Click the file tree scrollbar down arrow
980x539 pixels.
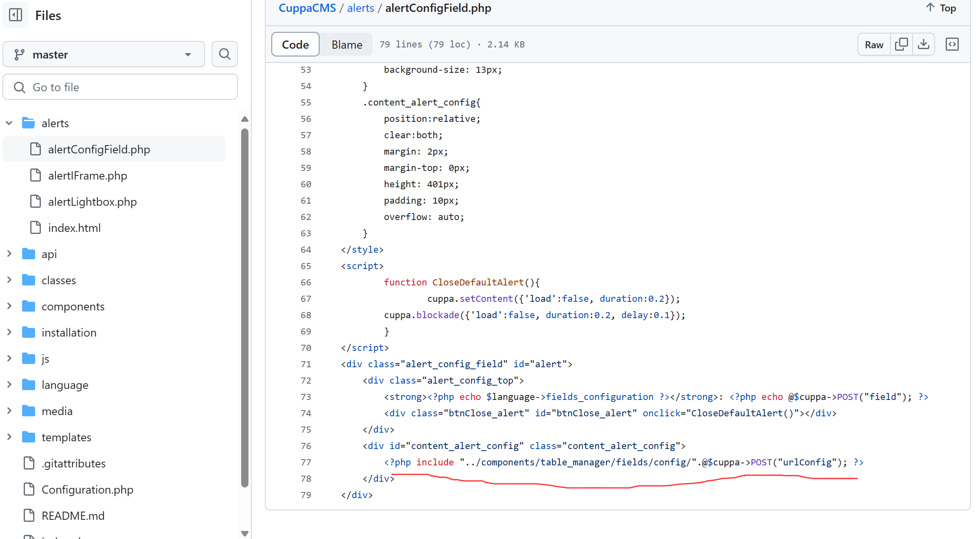pyautogui.click(x=245, y=533)
